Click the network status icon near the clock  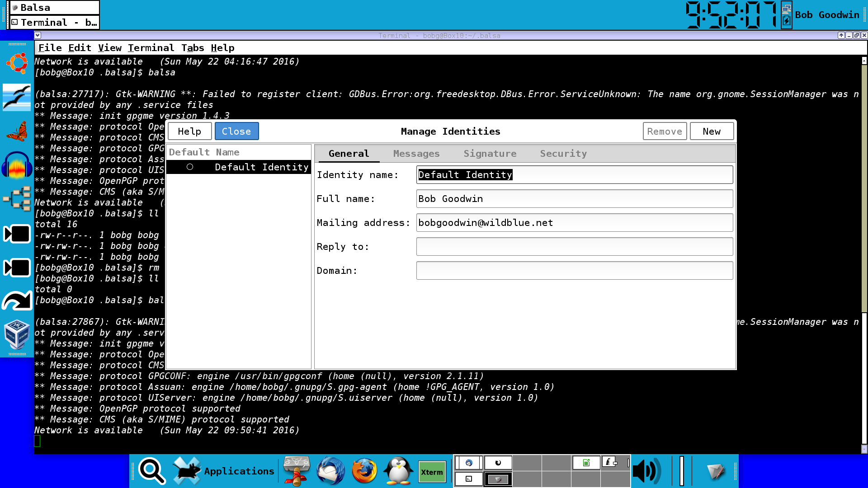point(787,9)
